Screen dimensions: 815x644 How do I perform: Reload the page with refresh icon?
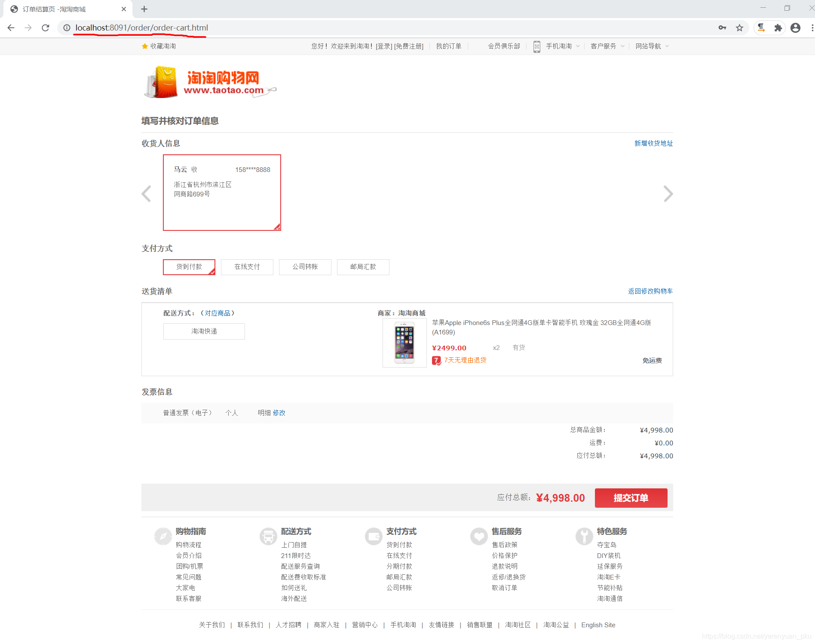tap(46, 28)
